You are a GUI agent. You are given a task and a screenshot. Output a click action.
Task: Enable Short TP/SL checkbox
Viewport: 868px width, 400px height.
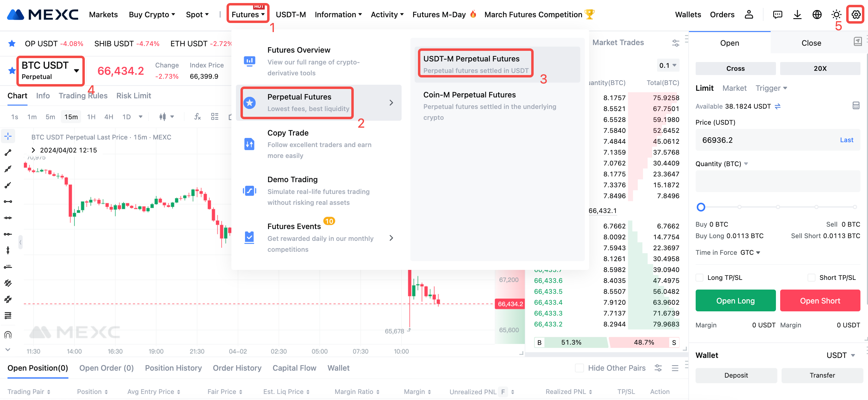click(811, 278)
